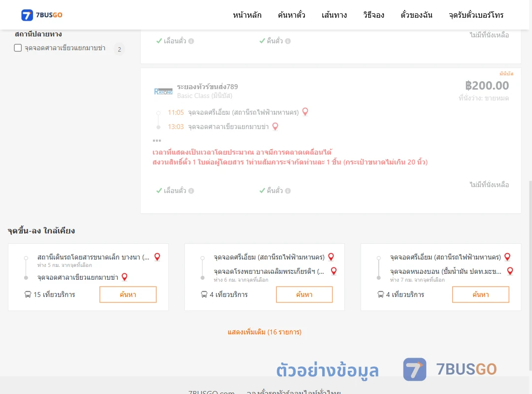
Task: Click bus icon in โรงพยาบาลเฉลิมพระเกียรติฯ card
Action: click(x=204, y=295)
